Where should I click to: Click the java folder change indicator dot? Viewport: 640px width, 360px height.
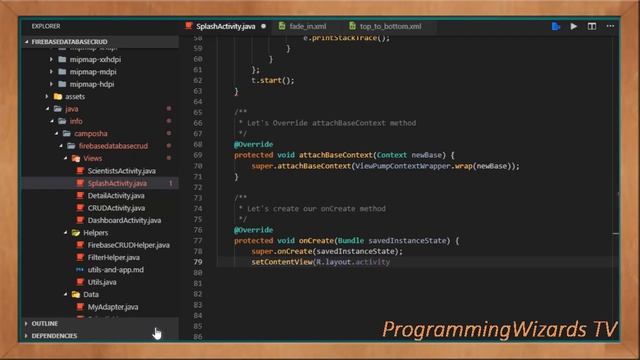point(169,109)
